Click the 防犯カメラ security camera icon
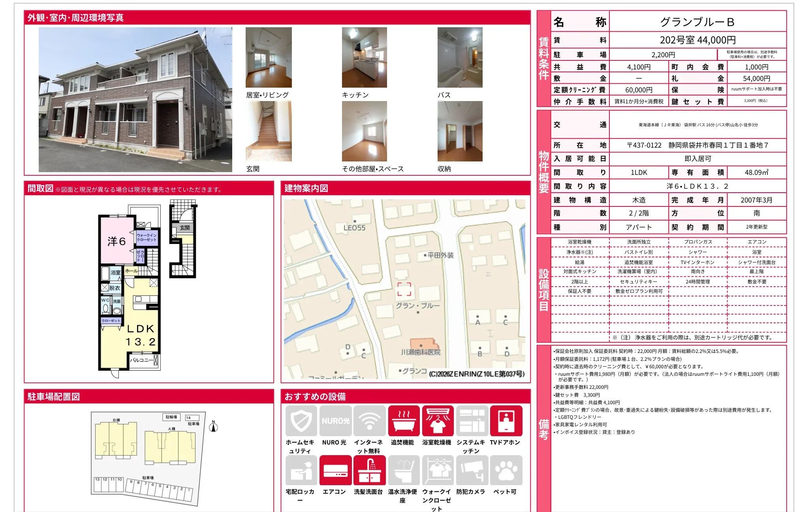Image resolution: width=812 pixels, height=512 pixels. [x=472, y=470]
